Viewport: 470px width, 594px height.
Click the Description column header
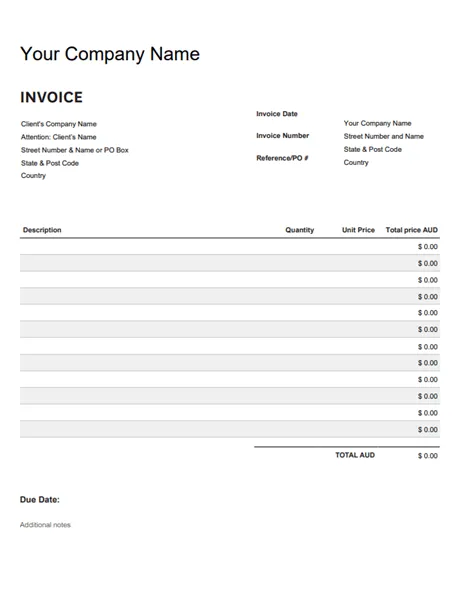tap(42, 230)
